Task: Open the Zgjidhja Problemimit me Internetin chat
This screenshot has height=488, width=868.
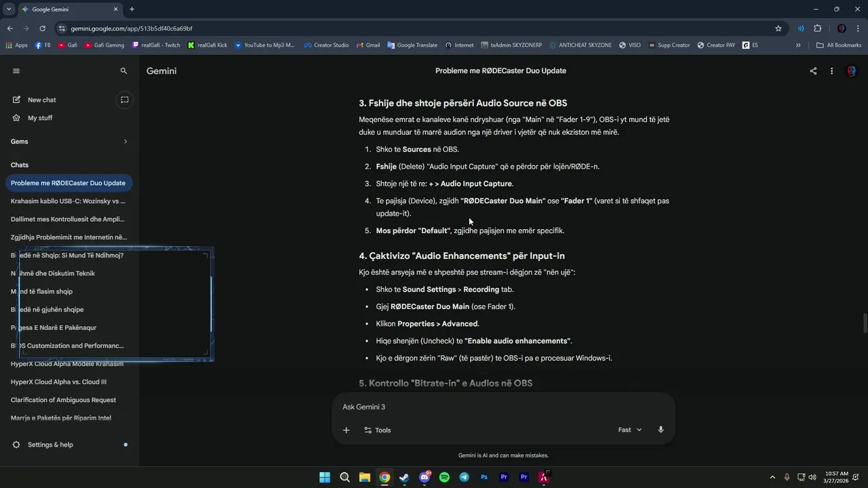Action: [x=68, y=237]
